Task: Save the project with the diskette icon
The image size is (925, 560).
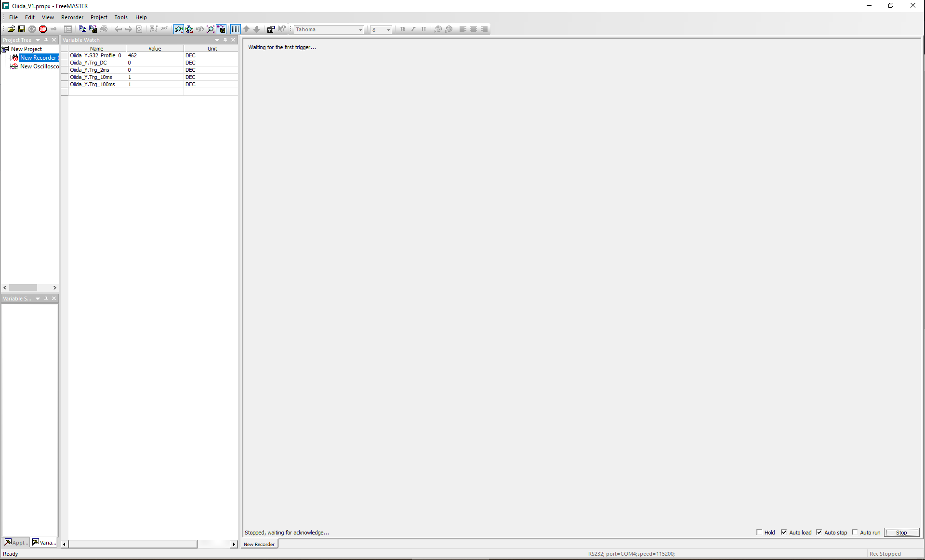Action: (x=21, y=29)
